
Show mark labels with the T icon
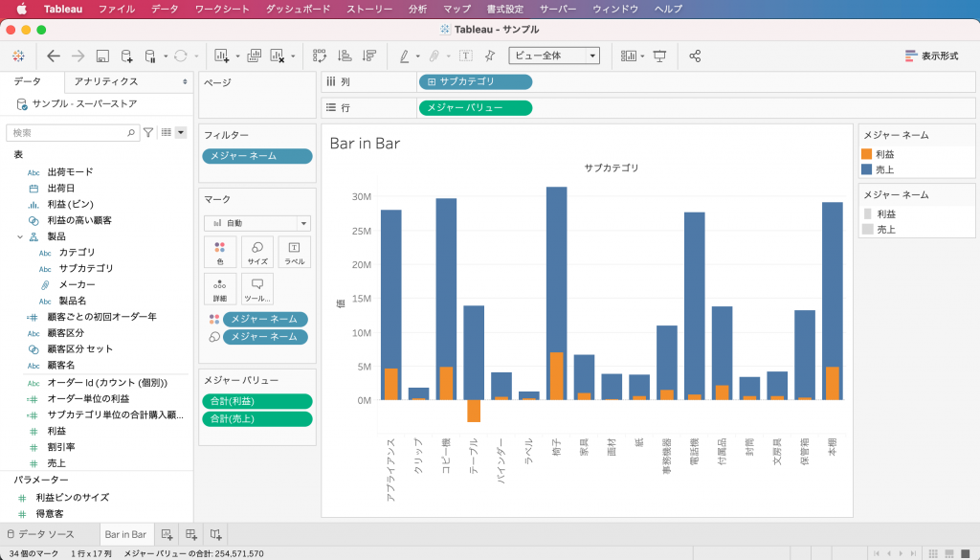point(466,56)
